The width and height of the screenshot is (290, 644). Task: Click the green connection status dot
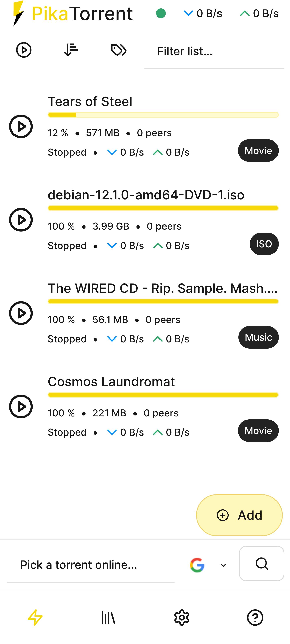tap(161, 13)
